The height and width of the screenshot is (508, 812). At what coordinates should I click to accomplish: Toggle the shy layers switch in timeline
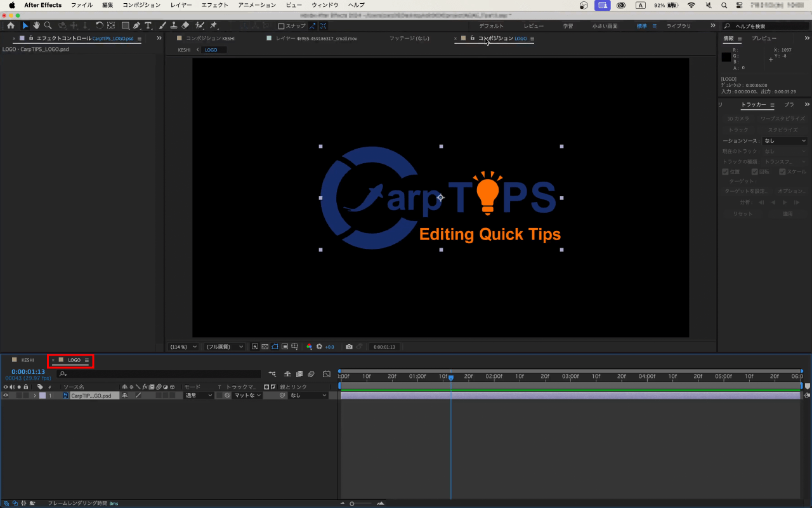(287, 374)
